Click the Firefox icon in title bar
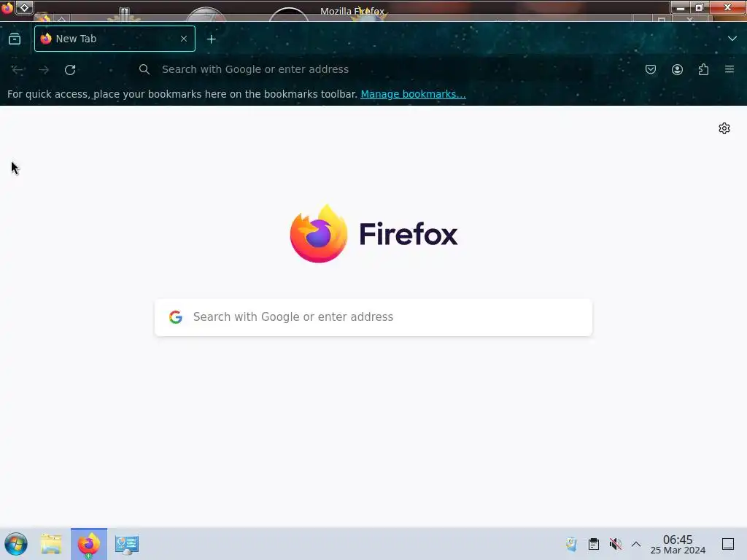 7,7
